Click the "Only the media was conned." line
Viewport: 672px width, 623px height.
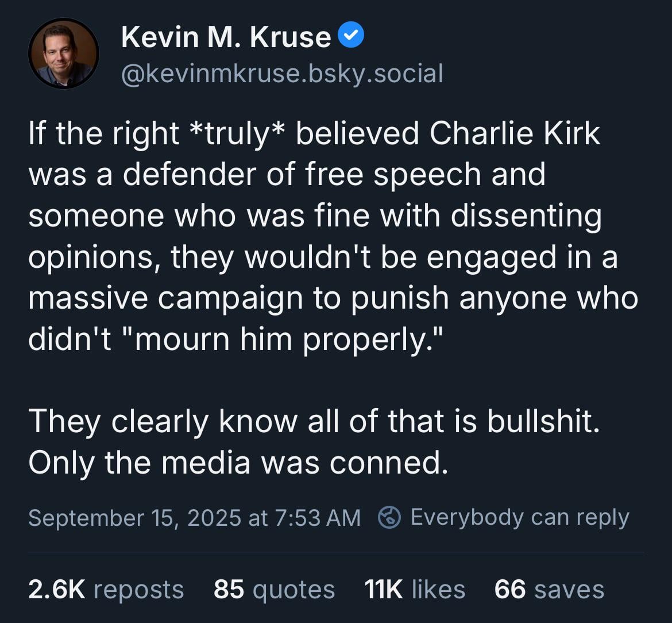click(x=238, y=463)
